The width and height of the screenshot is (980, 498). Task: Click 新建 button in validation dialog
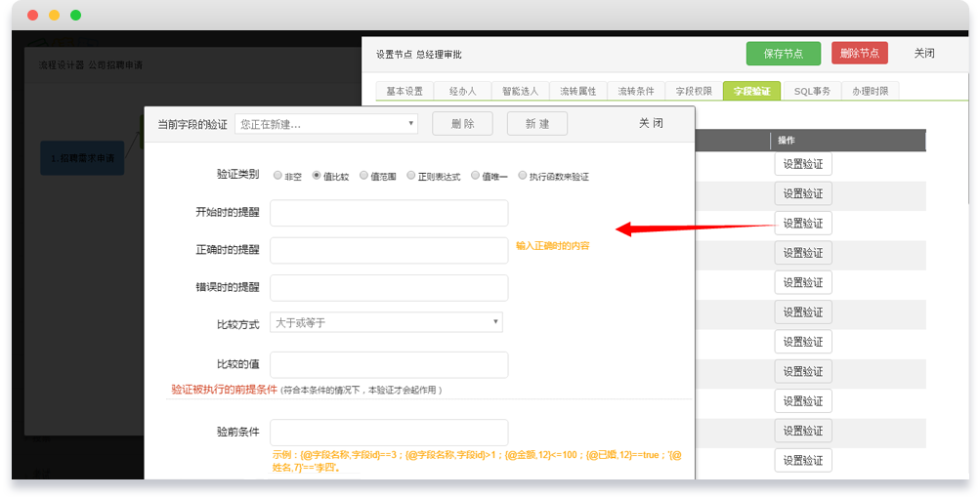[536, 124]
